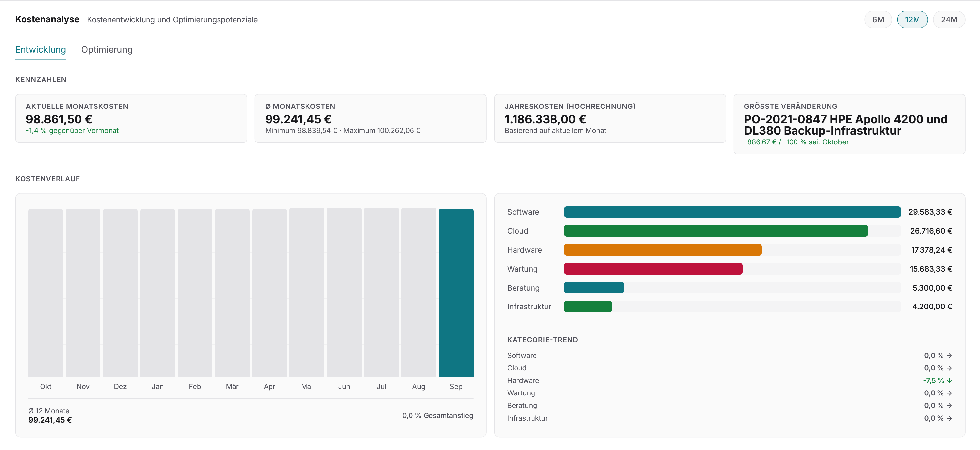Click the value 98.861,50 € monthly cost
The width and height of the screenshot is (980, 450).
tap(59, 119)
